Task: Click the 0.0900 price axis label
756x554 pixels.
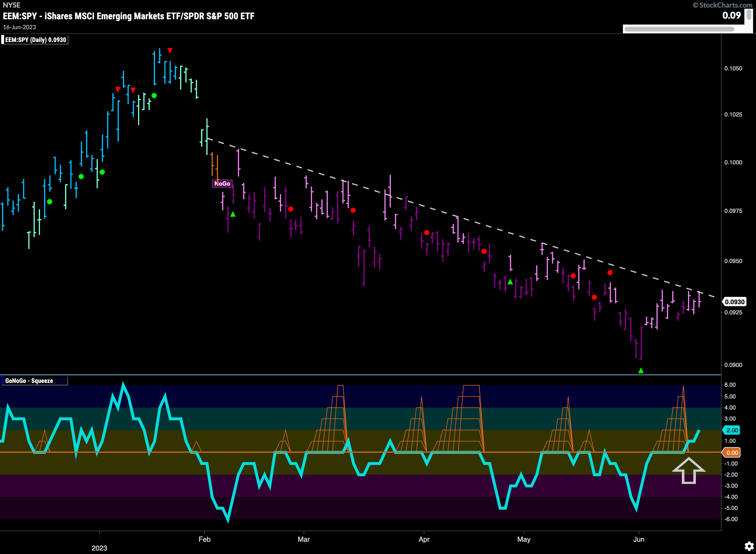Action: [733, 365]
